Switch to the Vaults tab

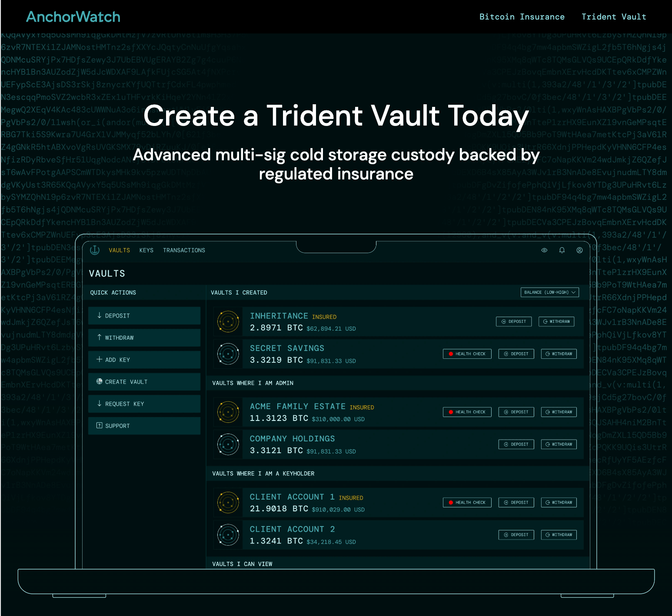coord(119,250)
